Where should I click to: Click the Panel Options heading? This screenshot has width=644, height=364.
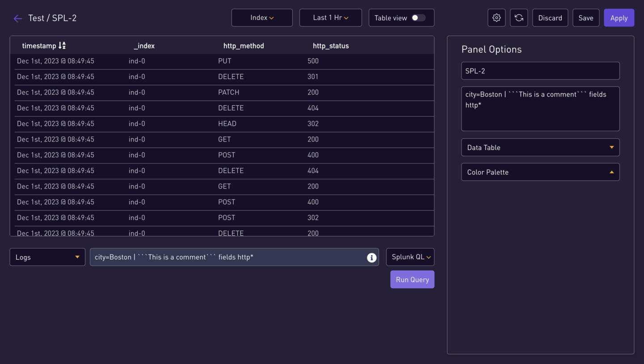tap(491, 49)
